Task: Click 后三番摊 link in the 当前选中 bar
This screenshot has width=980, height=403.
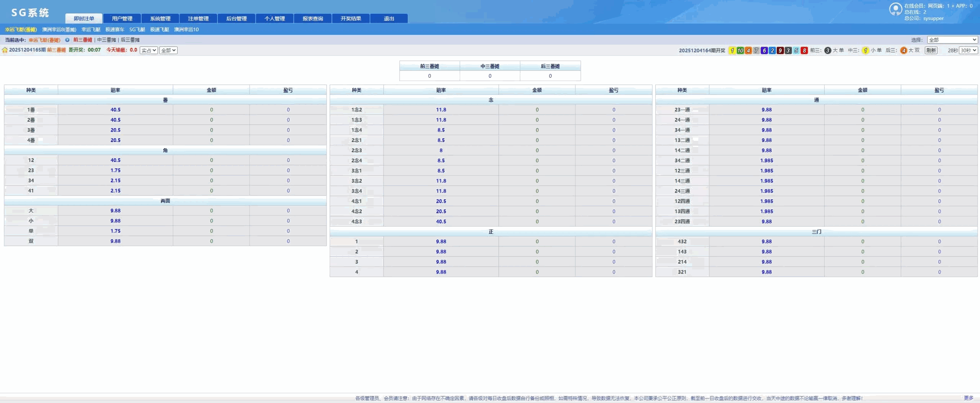Action: pos(130,40)
